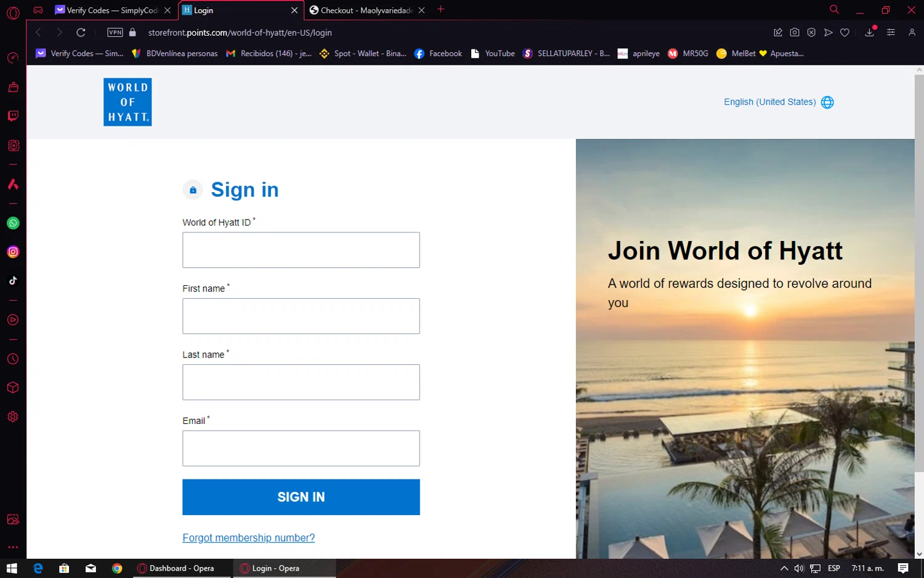Take a snapshot with camera icon
Viewport: 924px width, 578px height.
click(795, 33)
